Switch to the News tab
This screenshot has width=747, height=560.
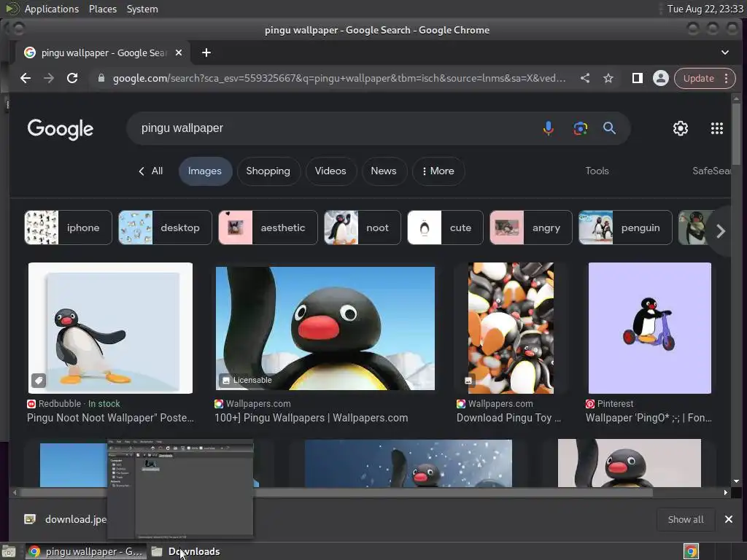384,171
